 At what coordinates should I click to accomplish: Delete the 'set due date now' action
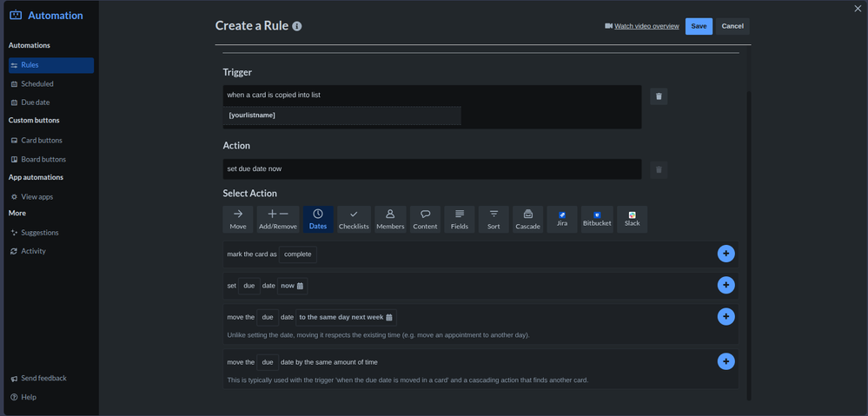click(659, 170)
